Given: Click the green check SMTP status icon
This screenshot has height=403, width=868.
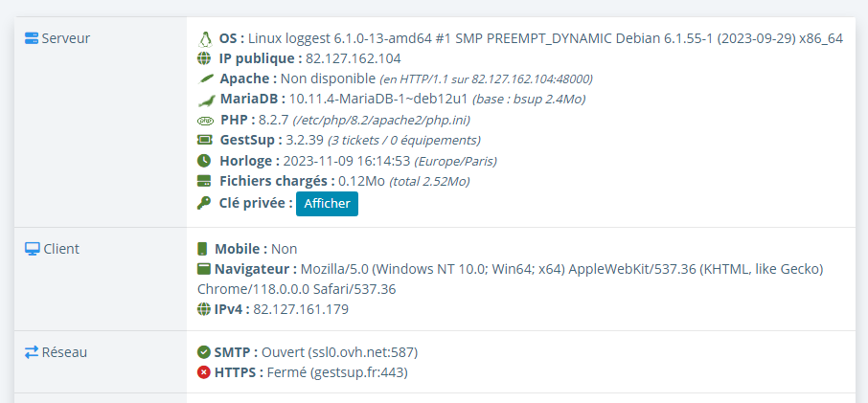Looking at the screenshot, I should point(204,352).
